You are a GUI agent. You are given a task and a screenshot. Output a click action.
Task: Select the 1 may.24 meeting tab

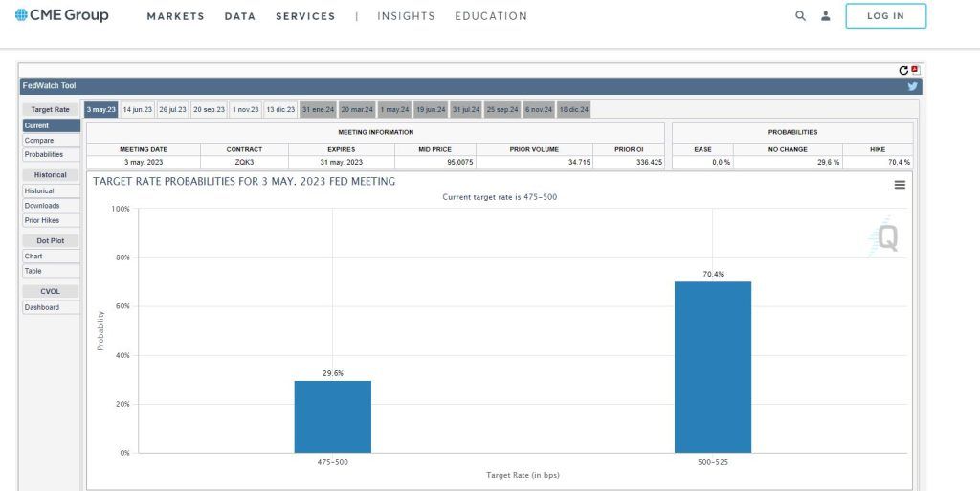394,110
